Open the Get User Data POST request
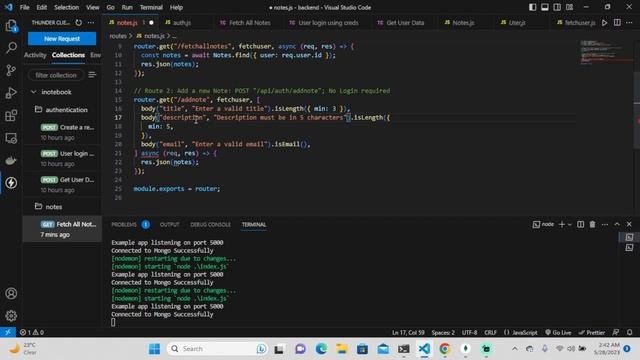 coord(62,184)
